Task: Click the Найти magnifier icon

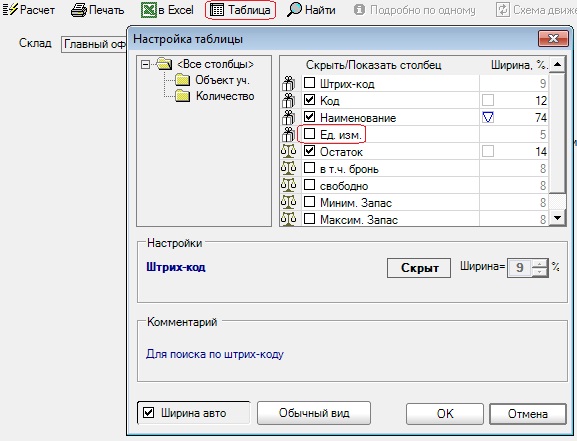Action: [x=294, y=10]
